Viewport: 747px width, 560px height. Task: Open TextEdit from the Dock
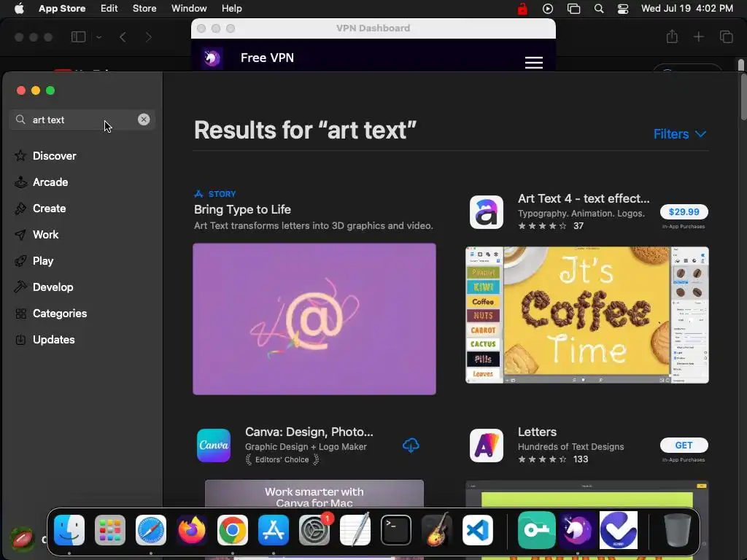(355, 530)
